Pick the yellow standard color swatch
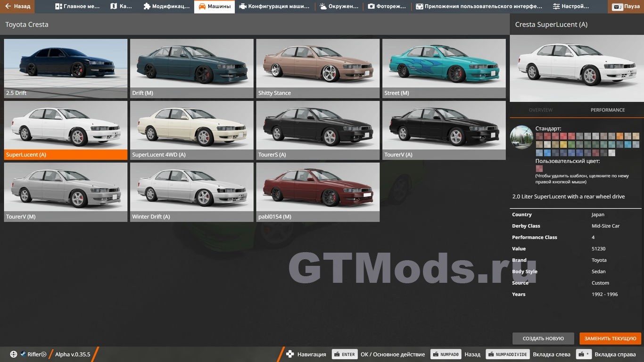Image resolution: width=644 pixels, height=362 pixels. 563,144
